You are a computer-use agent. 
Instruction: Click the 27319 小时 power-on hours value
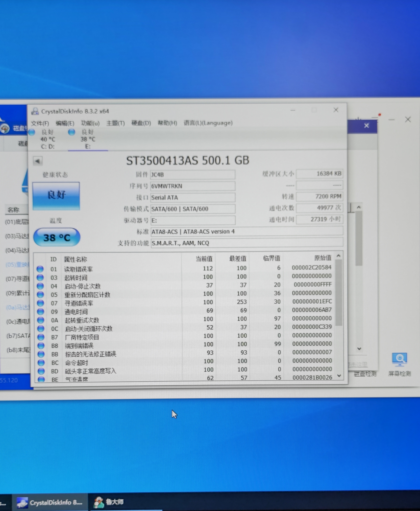point(319,219)
